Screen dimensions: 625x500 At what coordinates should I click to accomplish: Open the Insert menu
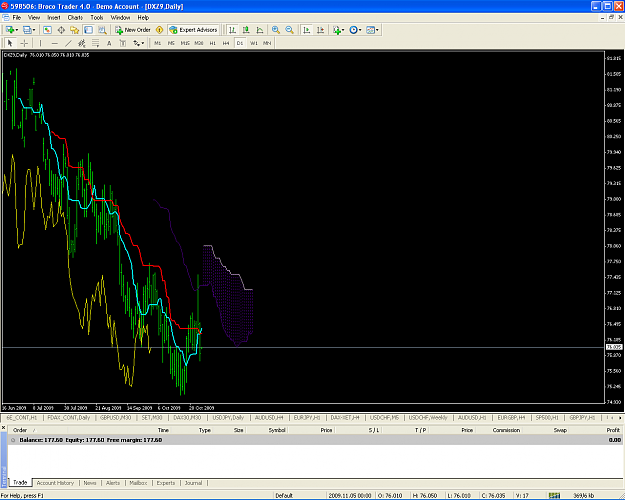tap(53, 18)
